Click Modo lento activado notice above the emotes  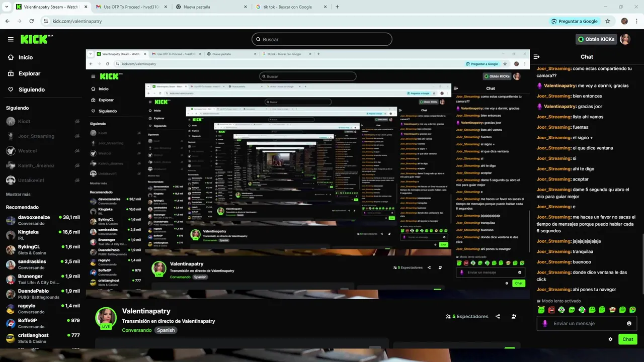coord(558,301)
